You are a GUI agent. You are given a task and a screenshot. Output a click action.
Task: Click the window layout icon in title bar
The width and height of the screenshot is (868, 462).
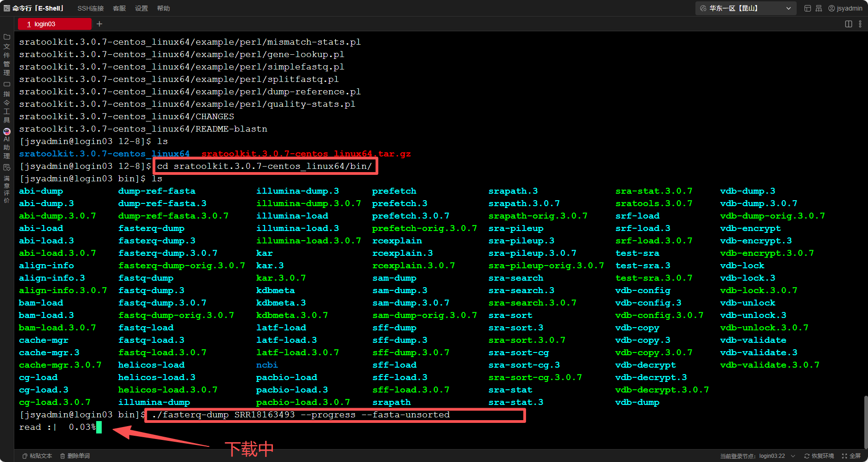point(807,8)
